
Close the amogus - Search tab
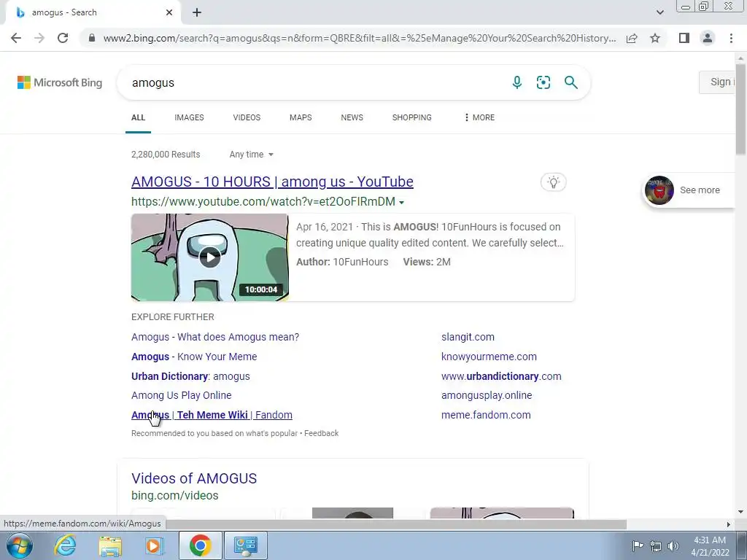tap(169, 12)
